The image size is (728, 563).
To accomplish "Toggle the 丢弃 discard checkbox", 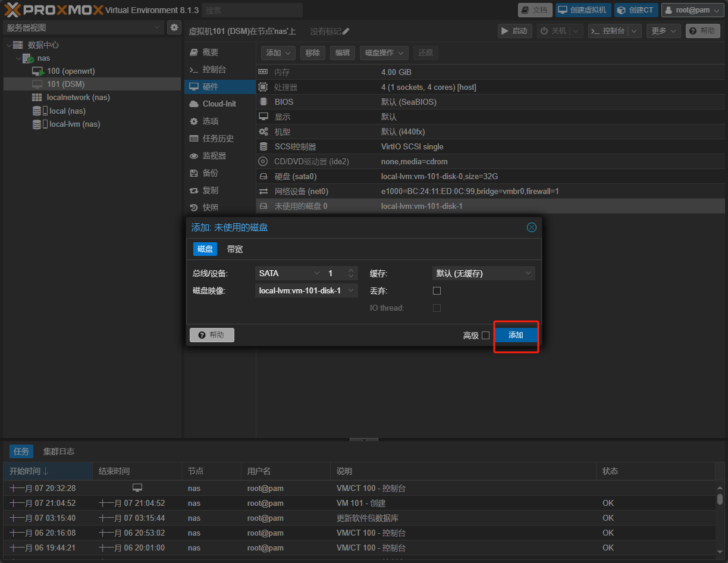I will click(437, 291).
